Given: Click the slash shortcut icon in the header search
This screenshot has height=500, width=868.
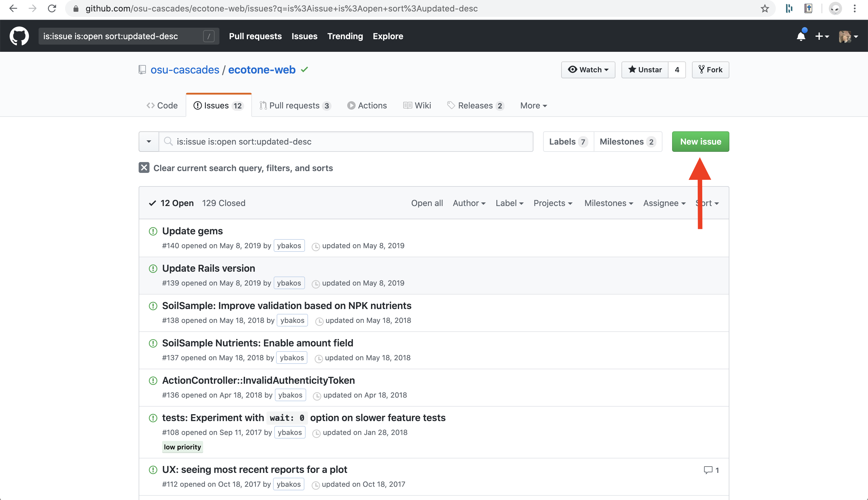Looking at the screenshot, I should click(x=209, y=36).
